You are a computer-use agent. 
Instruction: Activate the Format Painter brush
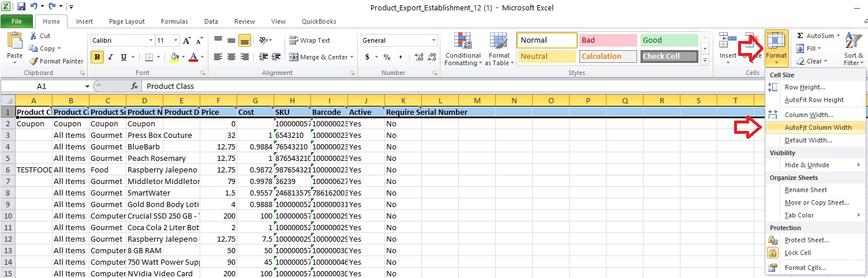point(57,61)
